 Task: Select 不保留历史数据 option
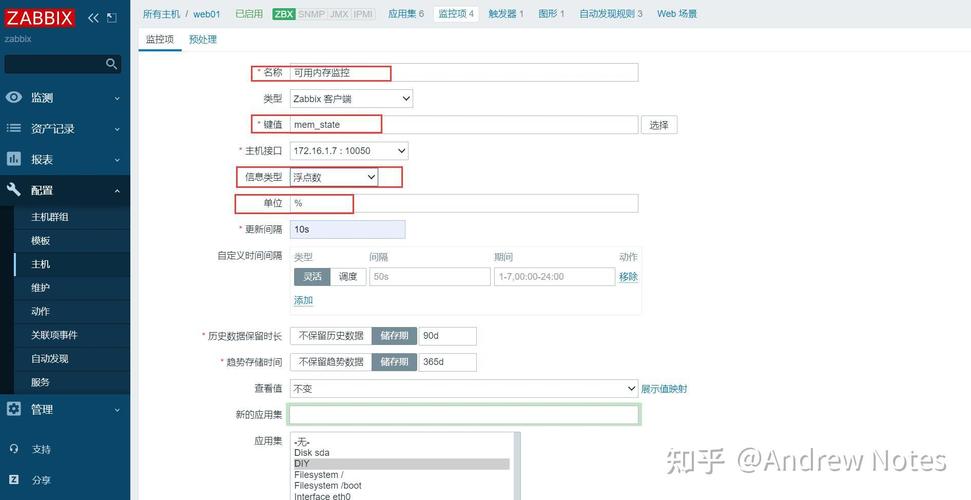(331, 336)
